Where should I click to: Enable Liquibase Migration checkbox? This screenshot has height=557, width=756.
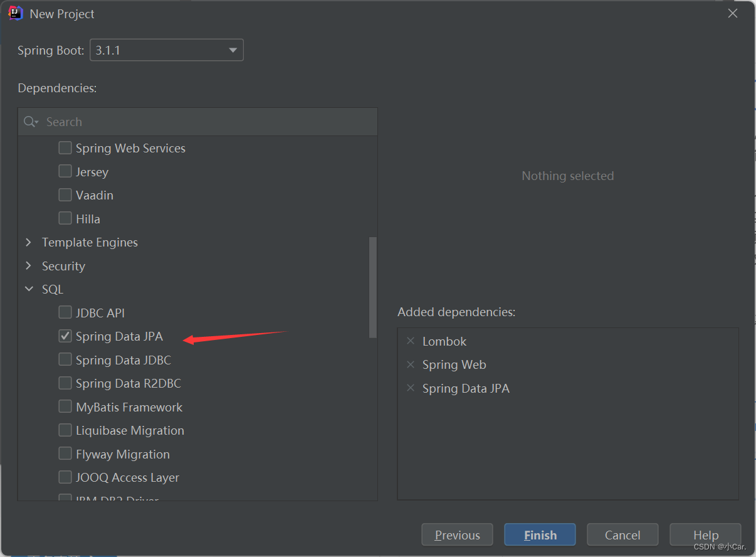click(65, 430)
